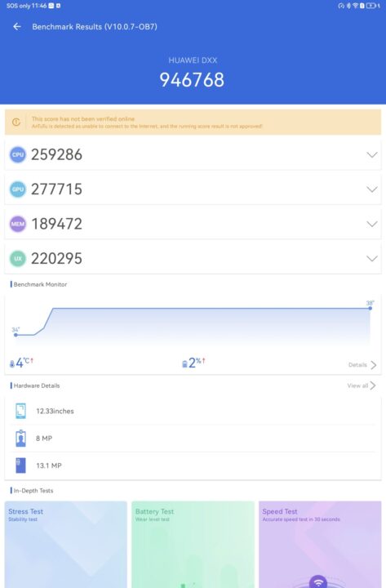Open the Battery Test wear level card

pyautogui.click(x=193, y=545)
